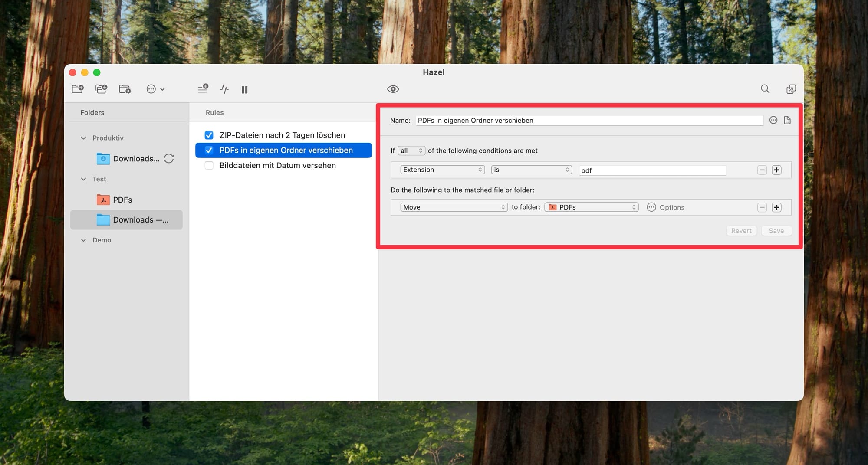Click the Folders column header
The width and height of the screenshot is (868, 465).
(92, 112)
